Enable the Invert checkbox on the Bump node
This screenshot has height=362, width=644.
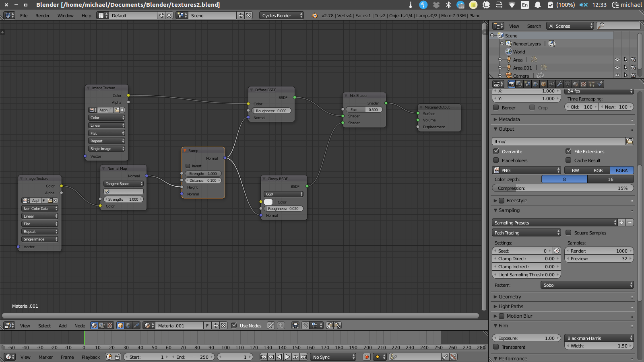[188, 166]
